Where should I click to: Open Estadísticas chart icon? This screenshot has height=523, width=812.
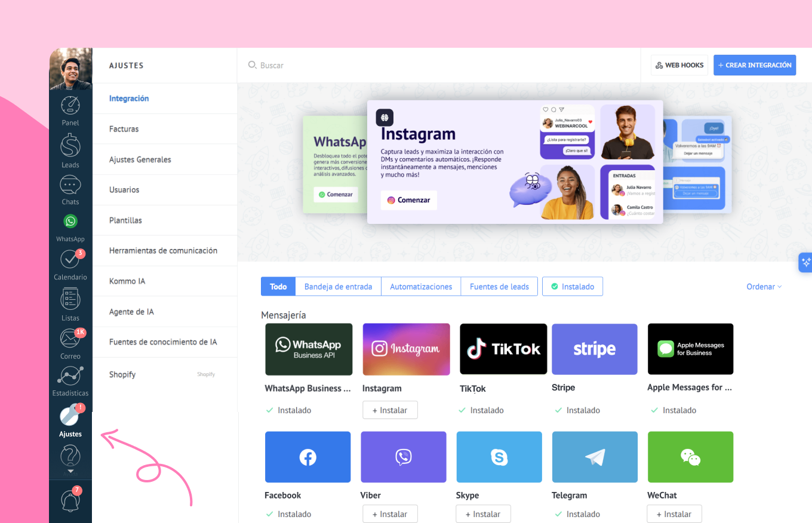tap(70, 376)
